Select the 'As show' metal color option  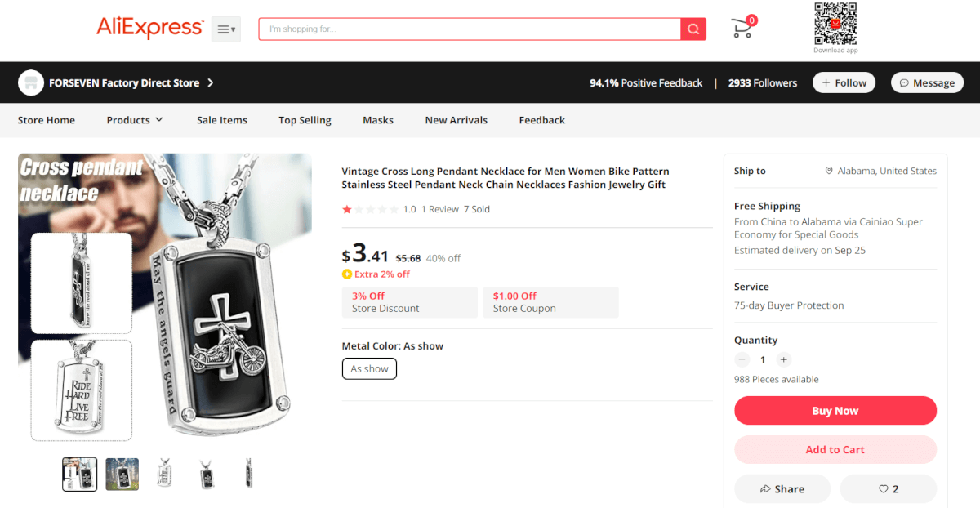pyautogui.click(x=369, y=368)
